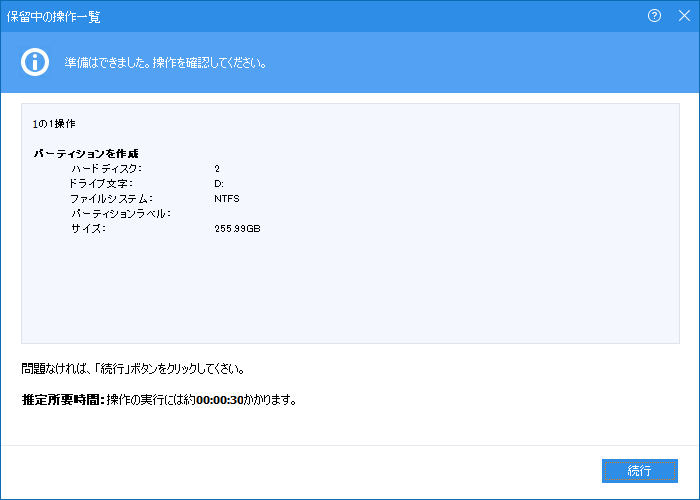The image size is (700, 500).
Task: Click the D: drive letter value
Action: 219,183
